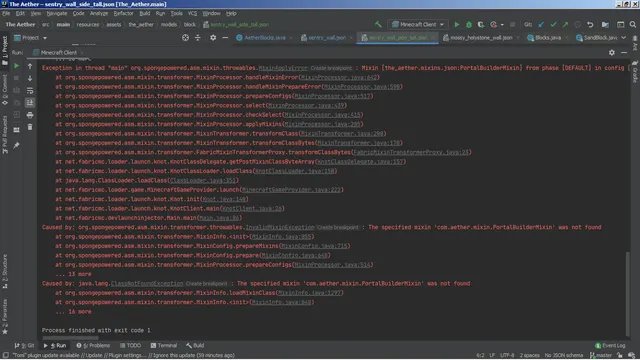
Task: Rerun Minecraft Client in Run panel
Action: [16, 66]
